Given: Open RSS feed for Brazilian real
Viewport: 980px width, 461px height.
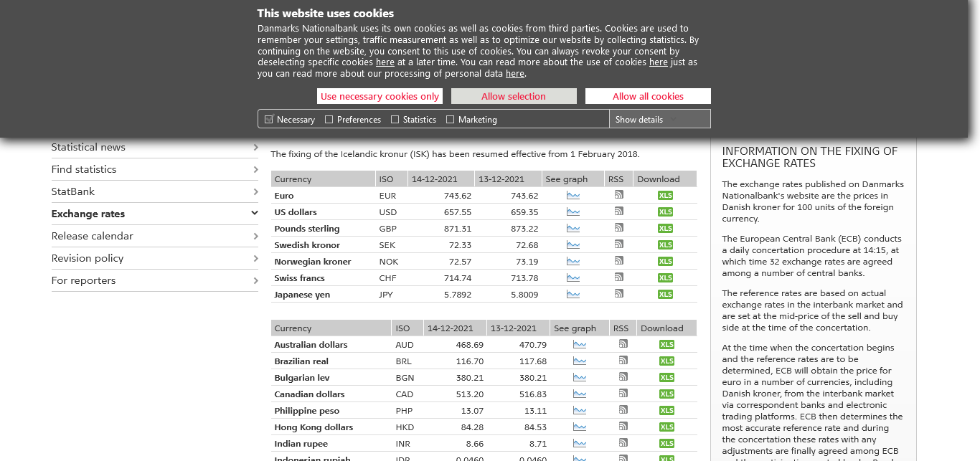Looking at the screenshot, I should pos(623,361).
